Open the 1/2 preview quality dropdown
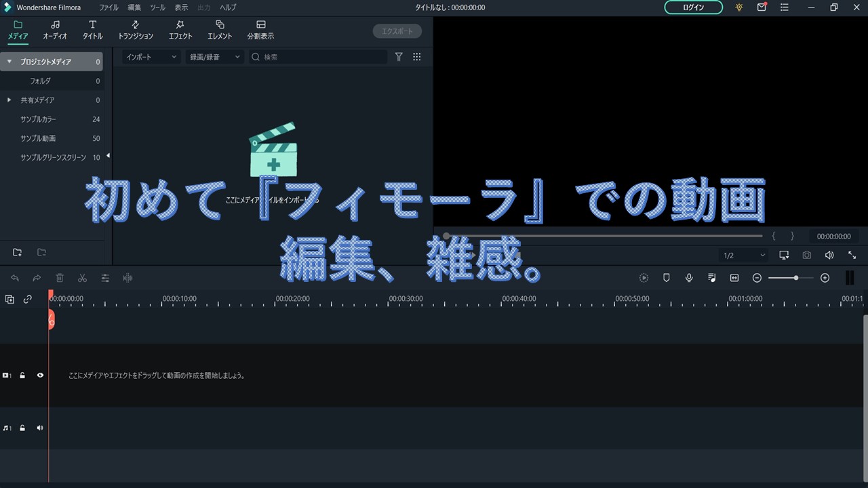Image resolution: width=868 pixels, height=488 pixels. tap(743, 256)
